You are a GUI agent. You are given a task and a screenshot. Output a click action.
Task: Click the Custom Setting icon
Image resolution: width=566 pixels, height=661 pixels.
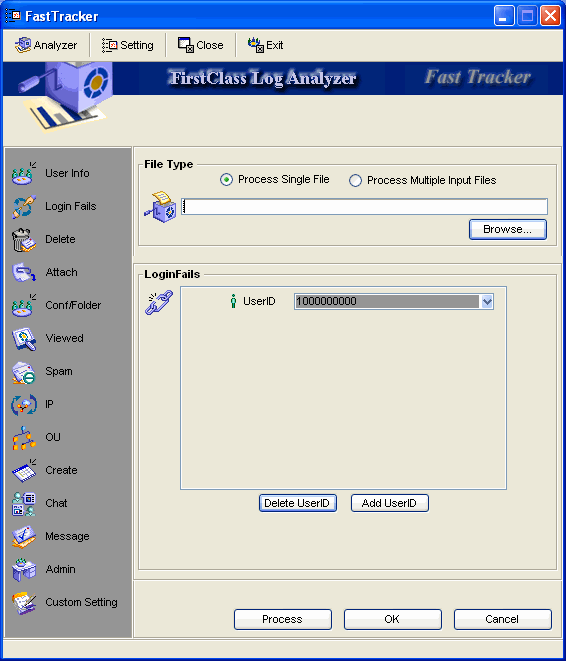pos(24,603)
